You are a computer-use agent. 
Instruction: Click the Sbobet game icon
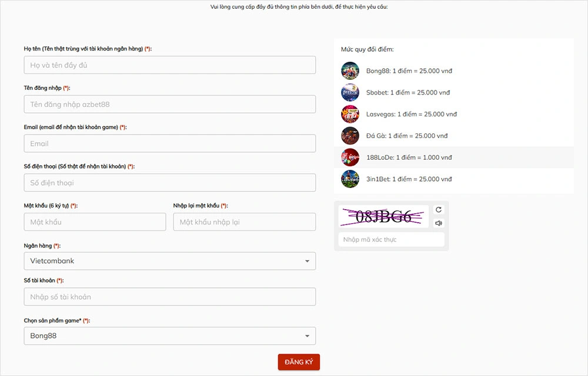(x=350, y=92)
